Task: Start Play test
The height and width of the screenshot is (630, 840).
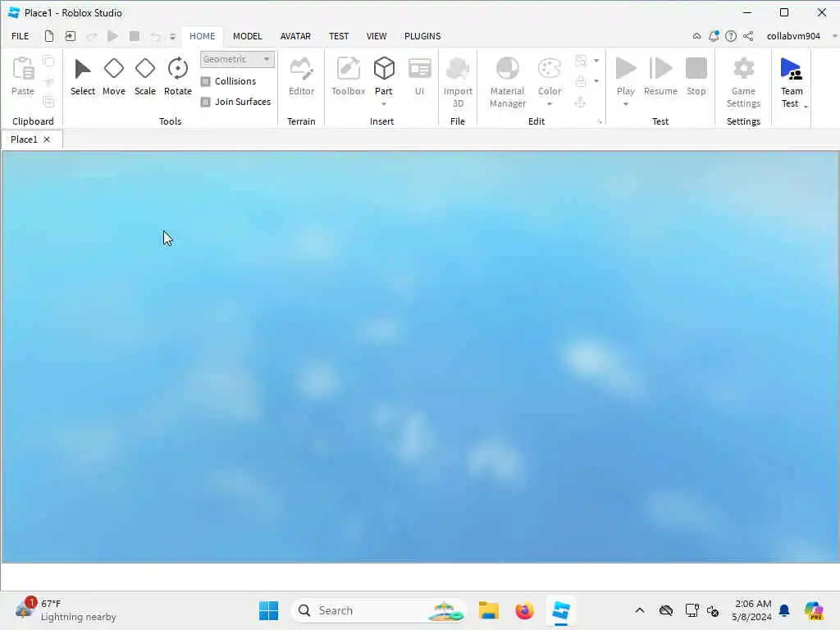Action: coord(625,75)
